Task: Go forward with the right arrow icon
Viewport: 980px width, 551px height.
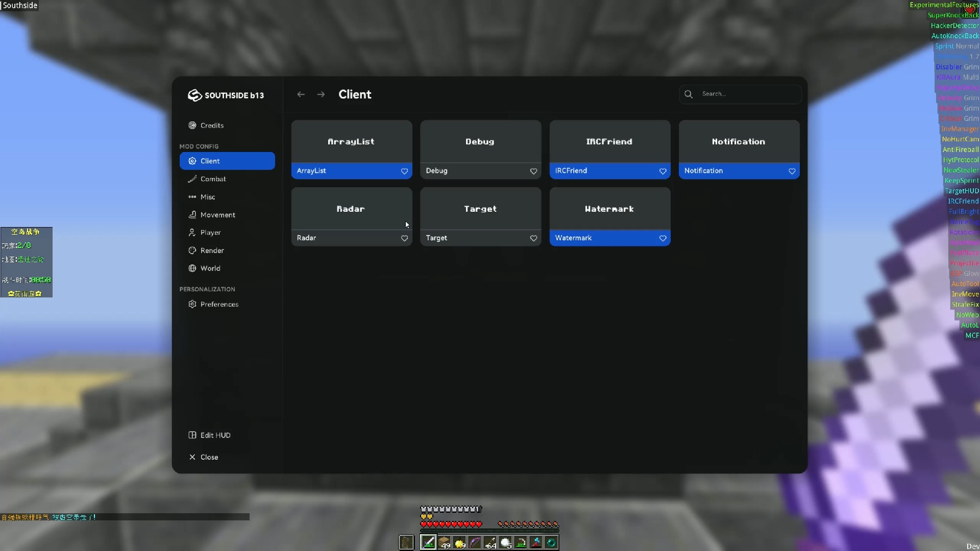Action: pyautogui.click(x=321, y=94)
